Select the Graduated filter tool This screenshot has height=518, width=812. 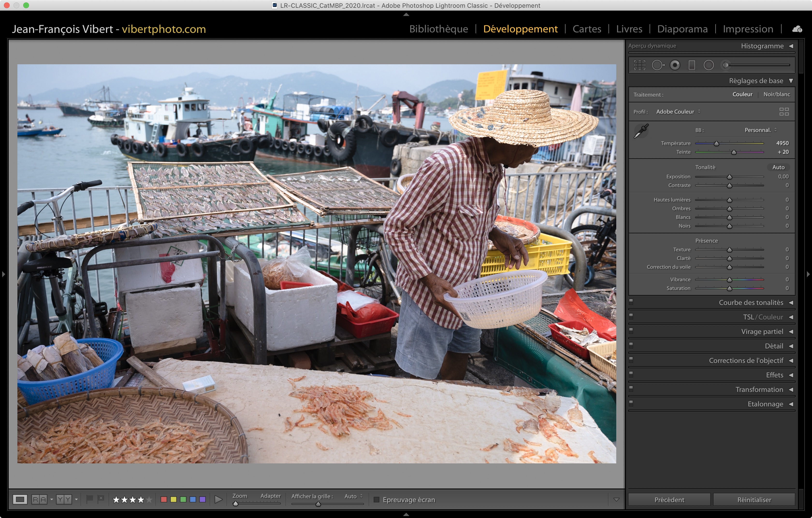pyautogui.click(x=692, y=65)
